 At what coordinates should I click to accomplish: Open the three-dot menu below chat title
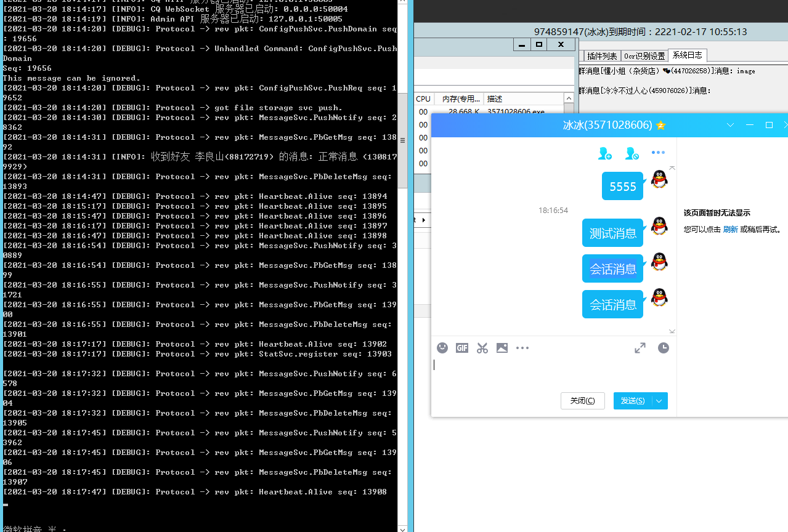658,153
